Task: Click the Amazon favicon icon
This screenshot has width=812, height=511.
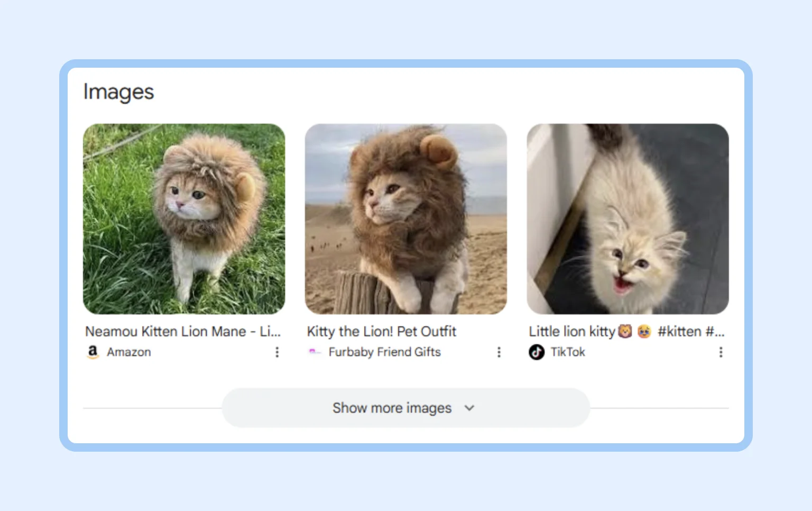Action: pyautogui.click(x=93, y=352)
